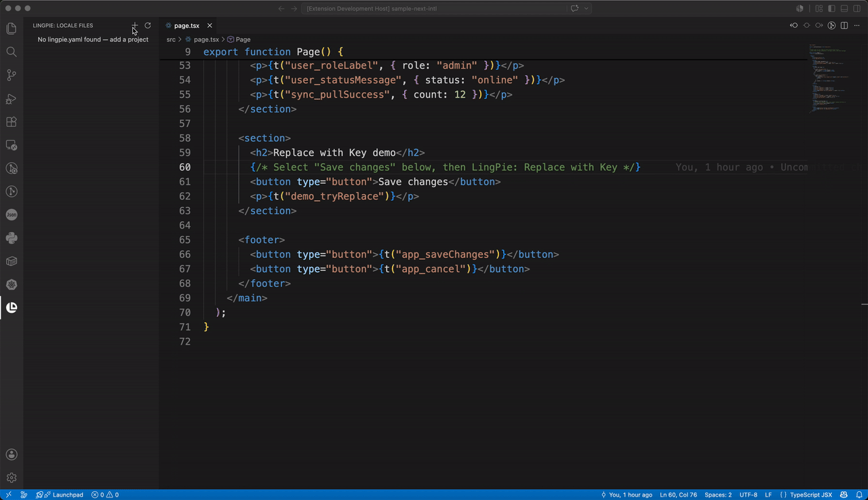Open the Search view
The width and height of the screenshot is (868, 500).
tap(11, 52)
